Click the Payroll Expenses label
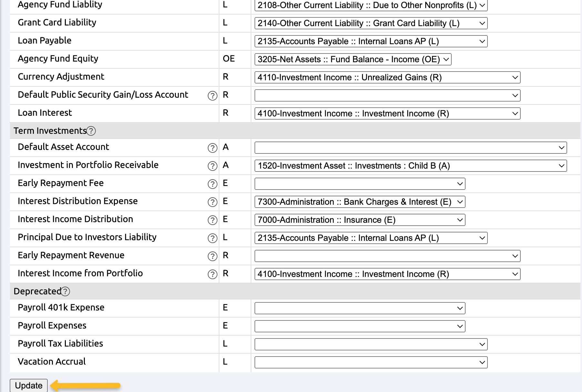582x392 pixels. point(52,326)
